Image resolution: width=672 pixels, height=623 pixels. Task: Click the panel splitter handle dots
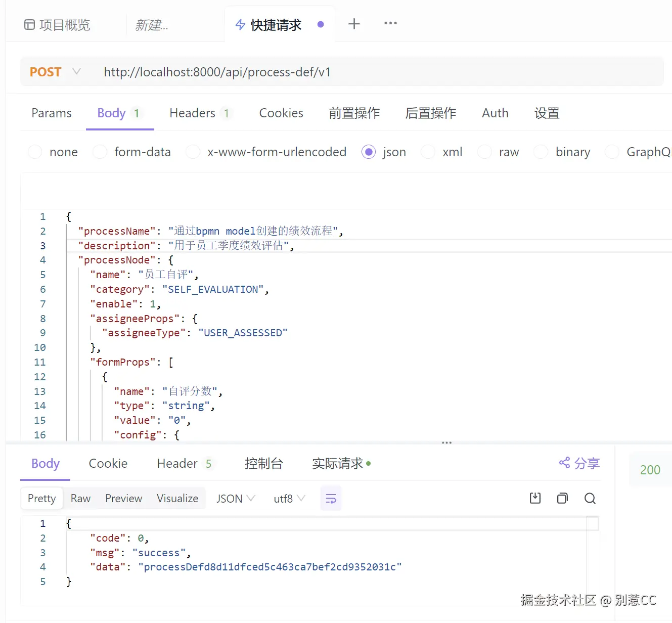(446, 443)
